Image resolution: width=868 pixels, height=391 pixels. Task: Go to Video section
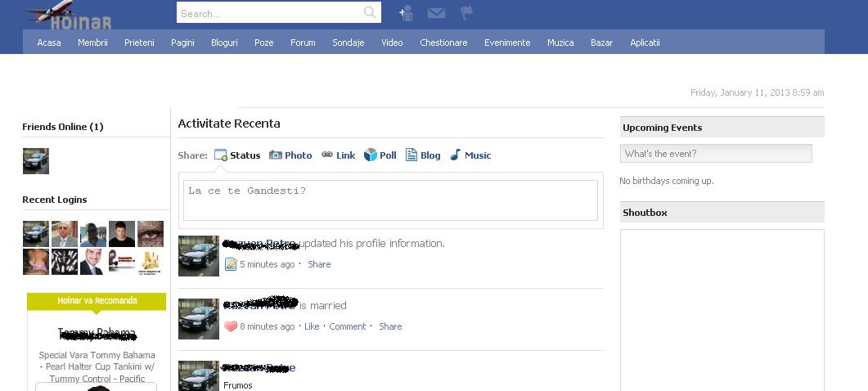(392, 43)
